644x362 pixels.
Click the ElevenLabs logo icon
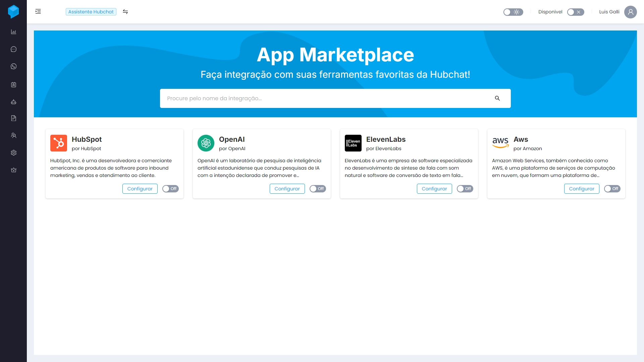pyautogui.click(x=353, y=143)
